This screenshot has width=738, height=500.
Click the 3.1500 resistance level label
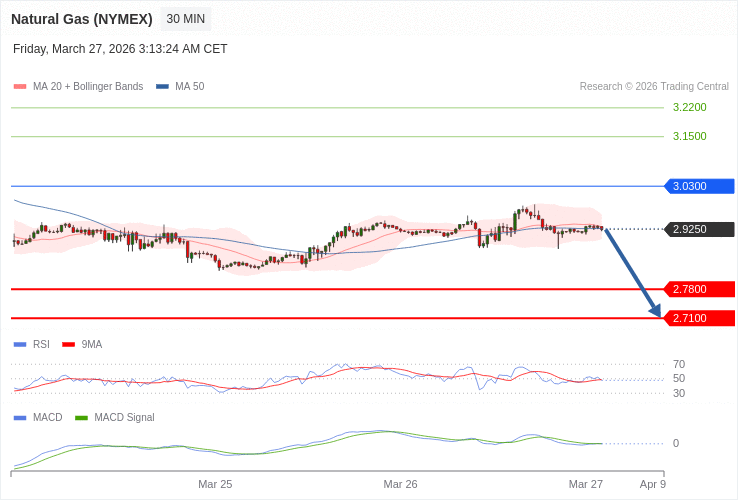tap(689, 136)
